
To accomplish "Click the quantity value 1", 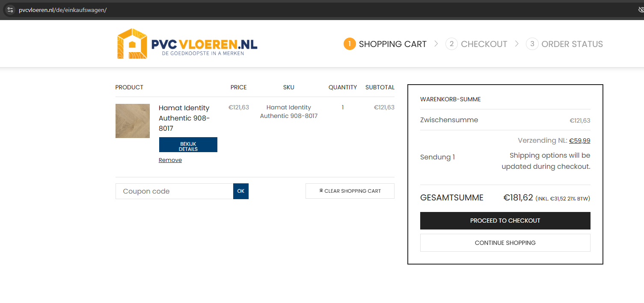I will (x=343, y=108).
